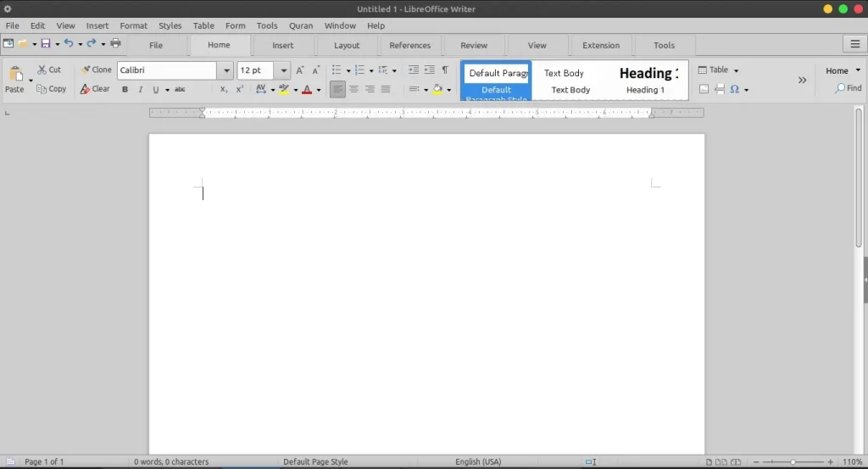This screenshot has width=868, height=469.
Task: Insert a page break
Action: [720, 89]
